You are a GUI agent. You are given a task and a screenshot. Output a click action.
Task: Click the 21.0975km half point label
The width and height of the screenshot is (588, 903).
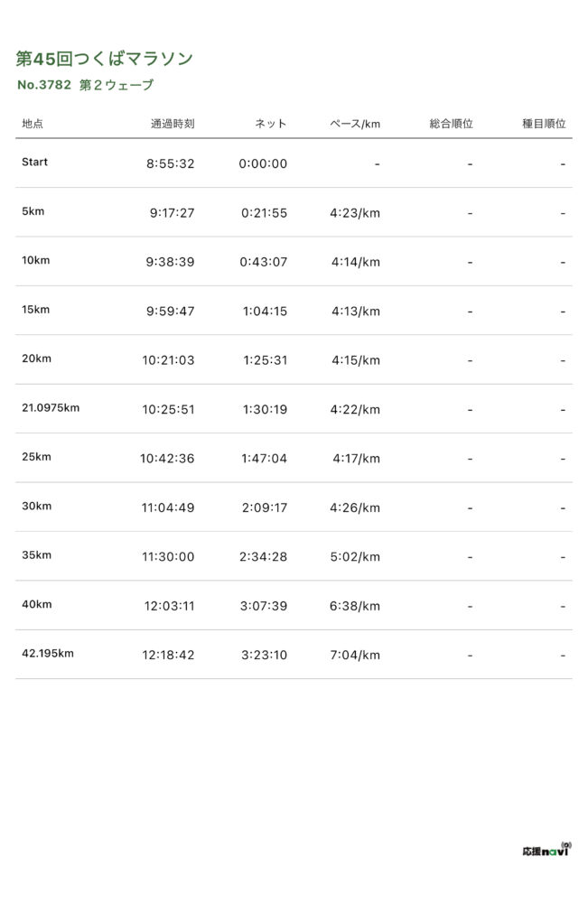(51, 407)
